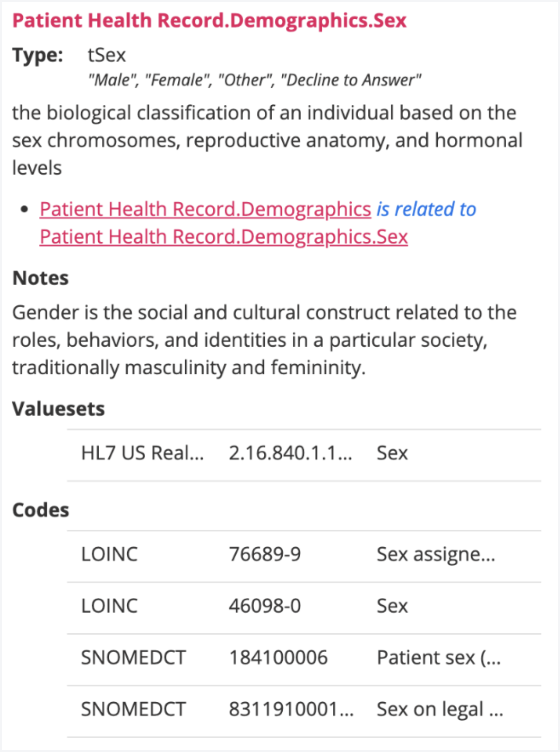The width and height of the screenshot is (560, 752).
Task: Click the blue "is related to" relationship text
Action: tap(426, 209)
